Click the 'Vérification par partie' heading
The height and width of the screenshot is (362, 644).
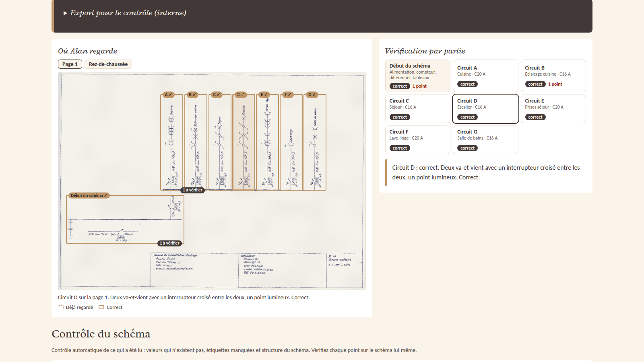click(x=425, y=51)
